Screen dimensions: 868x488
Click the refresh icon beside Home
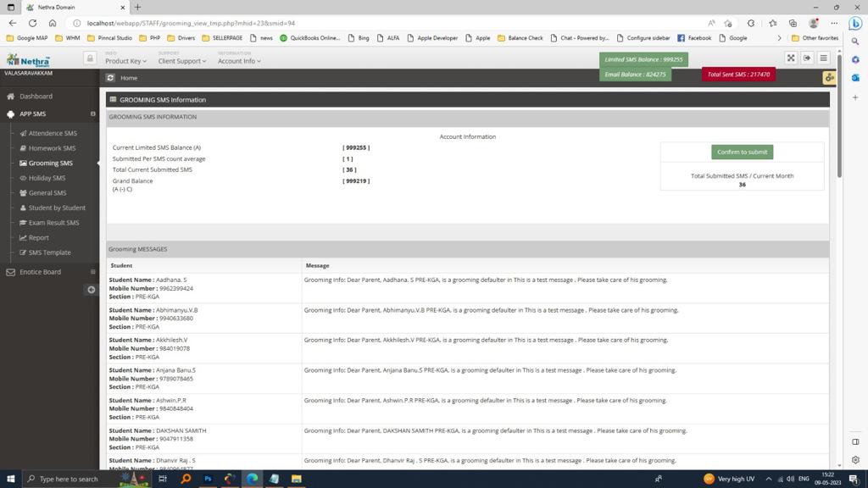click(110, 78)
